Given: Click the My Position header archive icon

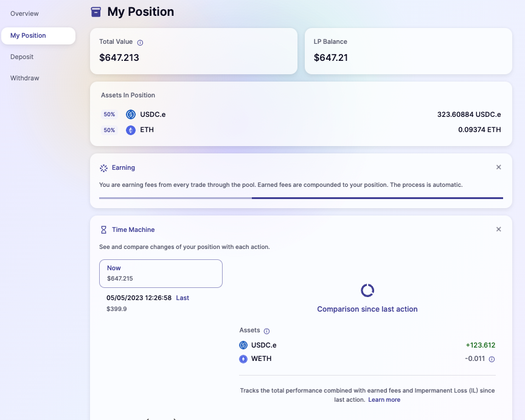Looking at the screenshot, I should point(96,12).
